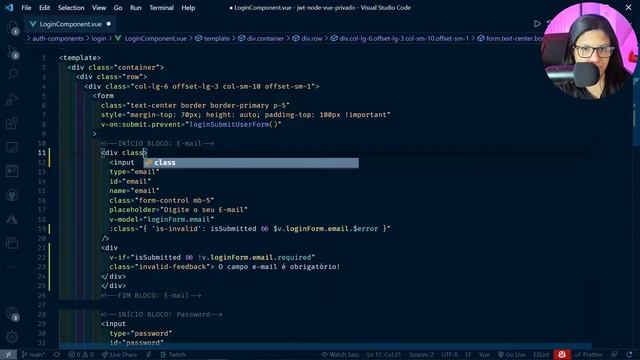Show additional views via the ellipsis icon
The width and height of the screenshot is (640, 360).
coord(12,267)
